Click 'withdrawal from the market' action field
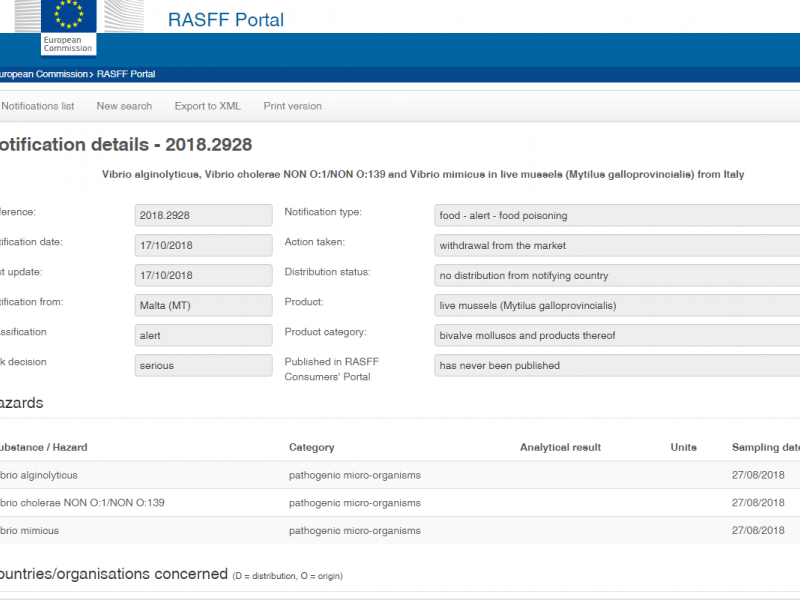Image resolution: width=800 pixels, height=600 pixels. point(617,245)
